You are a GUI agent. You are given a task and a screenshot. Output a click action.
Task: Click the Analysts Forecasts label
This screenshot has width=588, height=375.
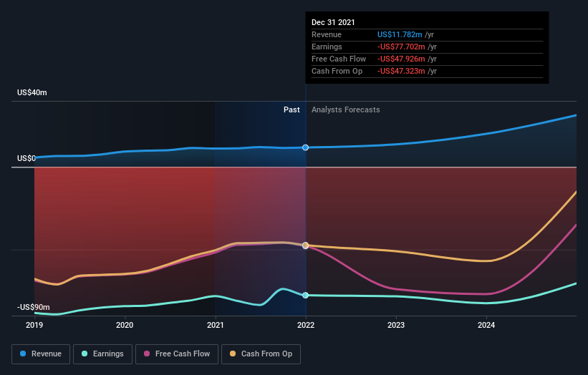[346, 109]
